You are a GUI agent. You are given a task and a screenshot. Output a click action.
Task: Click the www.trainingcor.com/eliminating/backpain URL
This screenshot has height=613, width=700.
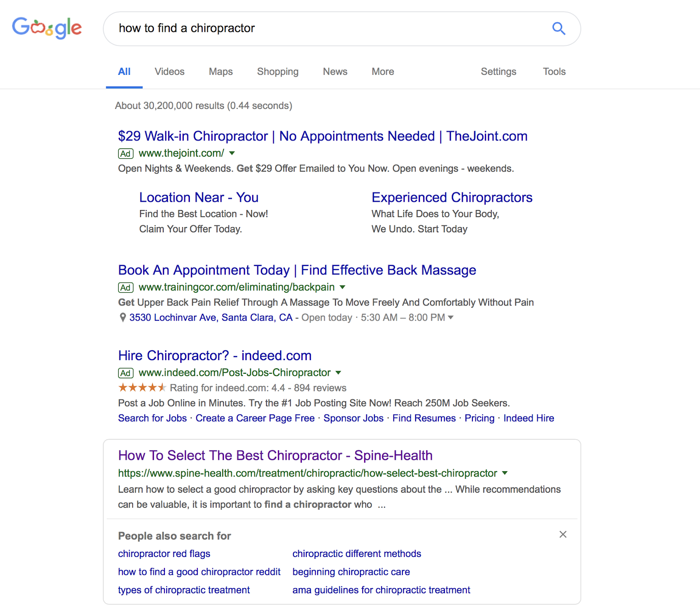point(236,287)
